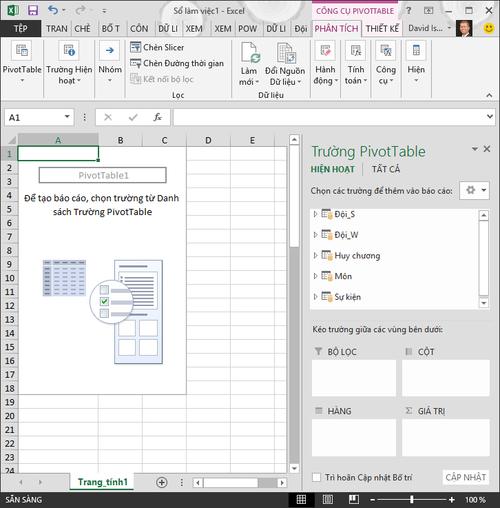The height and width of the screenshot is (508, 500).
Task: Open the Name Box dropdown arrow
Action: pos(67,117)
